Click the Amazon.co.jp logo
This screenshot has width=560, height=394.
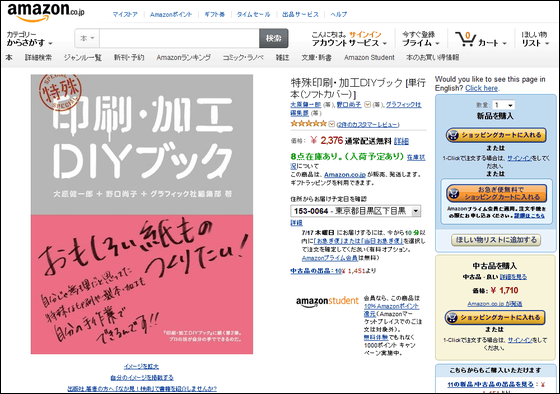(x=46, y=12)
